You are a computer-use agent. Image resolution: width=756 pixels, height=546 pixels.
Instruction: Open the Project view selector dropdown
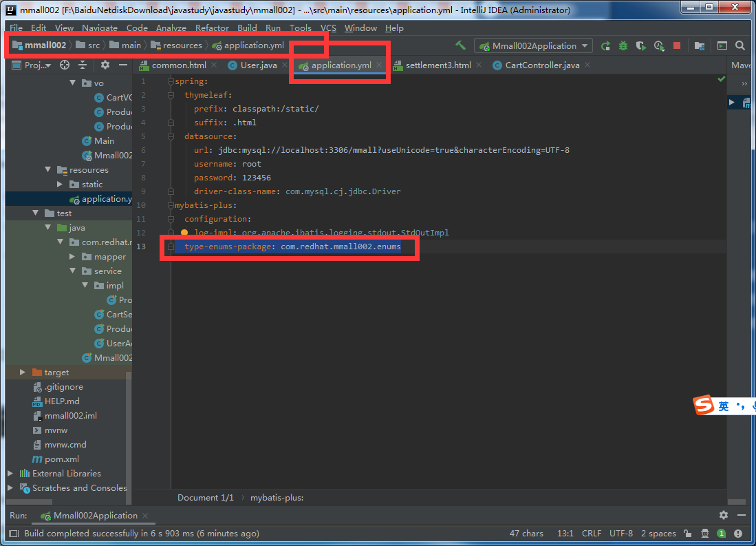pos(32,65)
